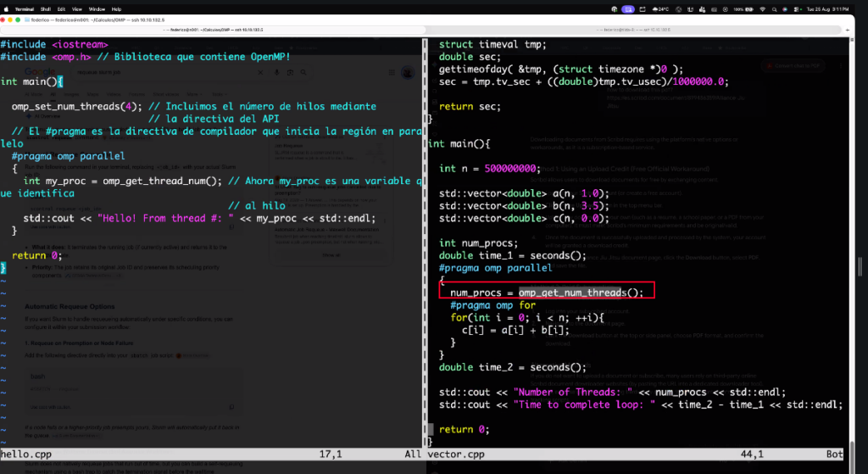This screenshot has width=868, height=474.
Task: Click the vector c(n, 0.0) declaration
Action: 524,218
